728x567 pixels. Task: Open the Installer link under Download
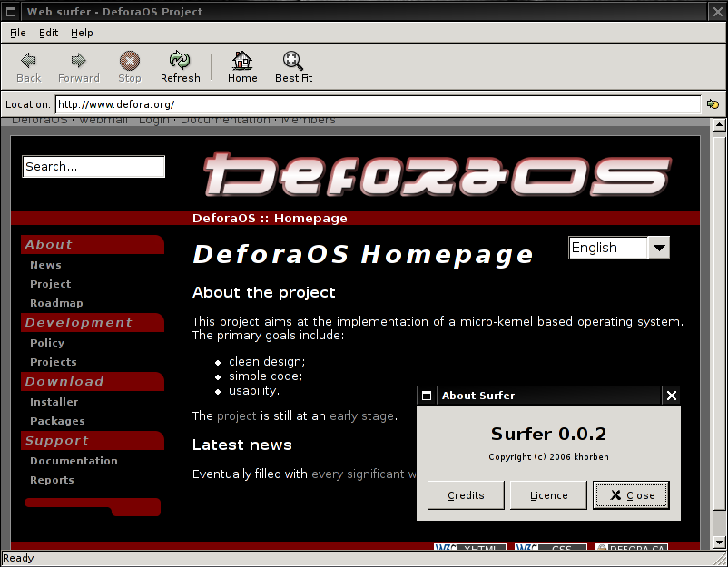54,402
